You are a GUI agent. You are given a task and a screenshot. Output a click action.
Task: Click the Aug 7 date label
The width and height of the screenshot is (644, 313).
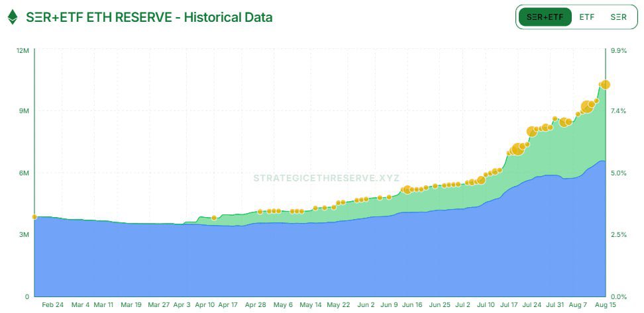(x=578, y=305)
